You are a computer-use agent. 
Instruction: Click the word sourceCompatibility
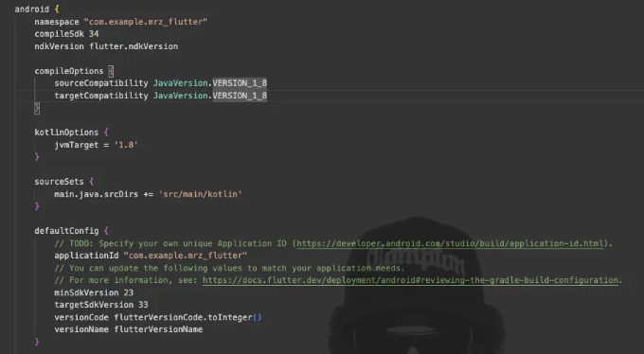pyautogui.click(x=101, y=83)
